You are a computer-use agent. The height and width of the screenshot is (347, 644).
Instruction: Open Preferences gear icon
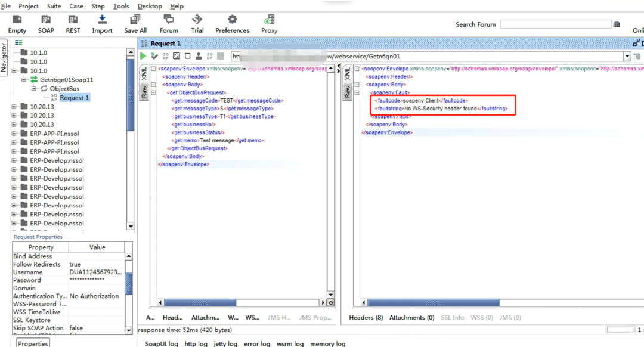tap(233, 19)
